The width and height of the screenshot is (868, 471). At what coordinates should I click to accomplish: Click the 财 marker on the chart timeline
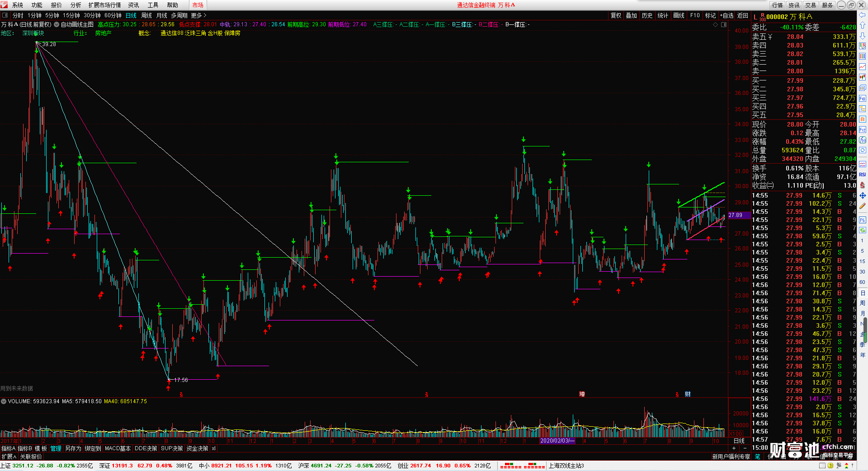pyautogui.click(x=688, y=394)
